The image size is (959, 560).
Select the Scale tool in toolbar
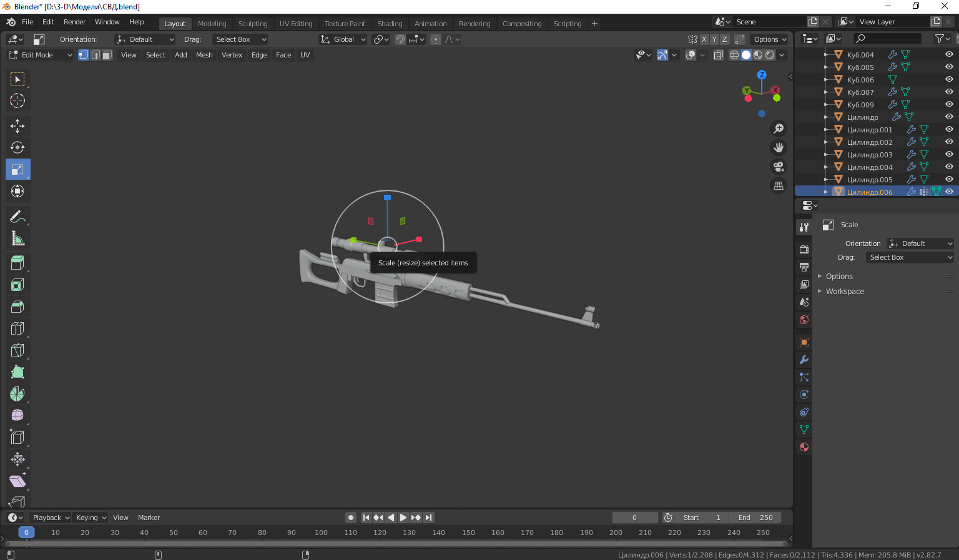pyautogui.click(x=17, y=169)
